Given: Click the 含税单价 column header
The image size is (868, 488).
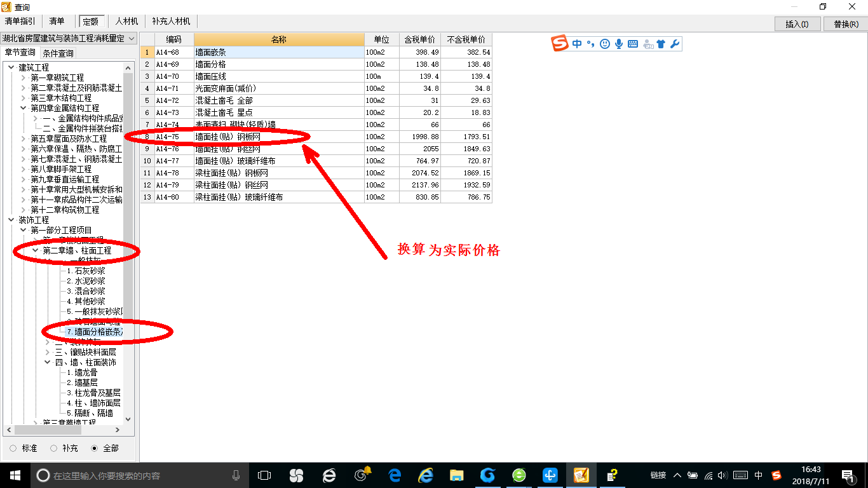Looking at the screenshot, I should (420, 39).
